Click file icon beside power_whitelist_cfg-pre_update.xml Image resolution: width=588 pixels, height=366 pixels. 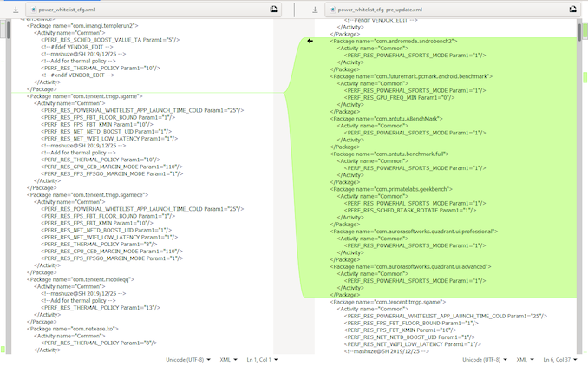(333, 9)
